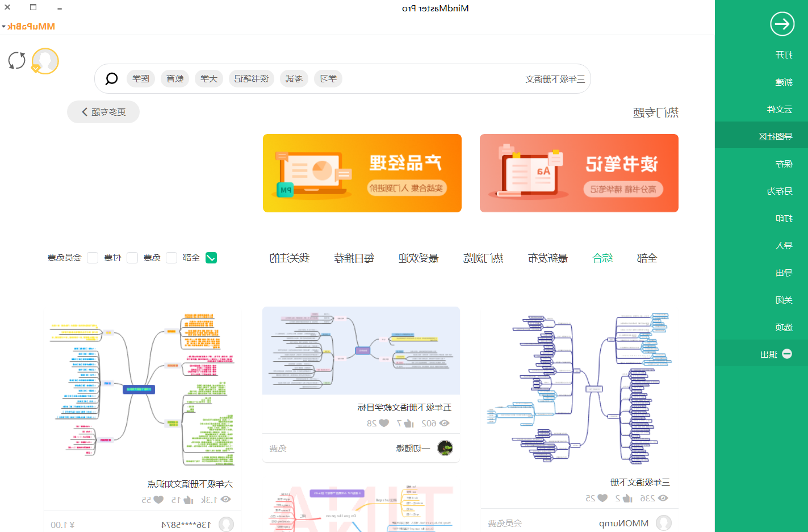Image resolution: width=808 pixels, height=532 pixels.
Task: Select 另存为 in the sidebar menu
Action: 761,191
